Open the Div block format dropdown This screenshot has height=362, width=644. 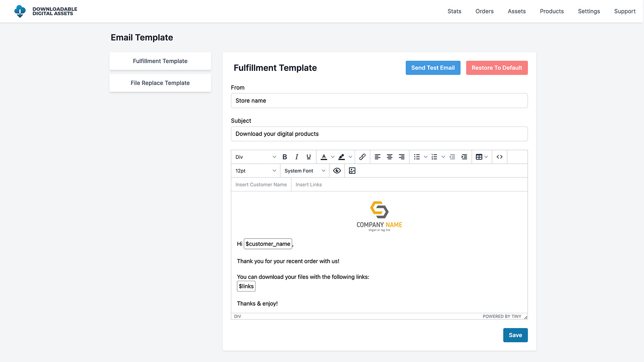click(256, 157)
